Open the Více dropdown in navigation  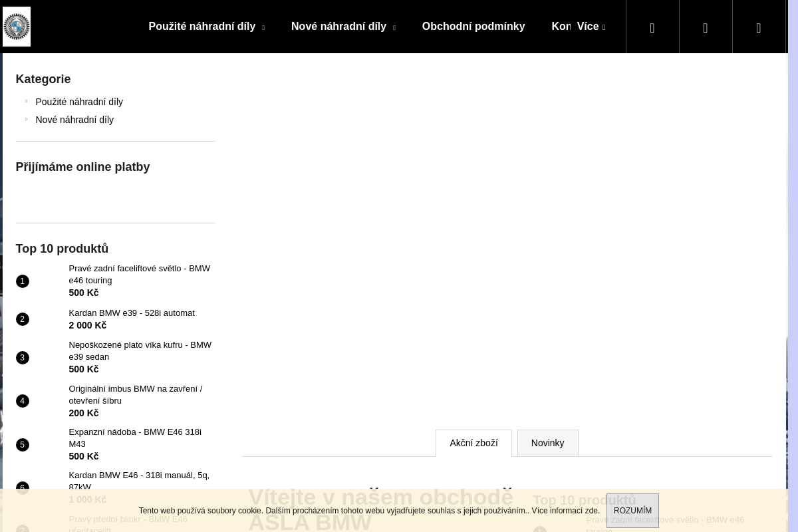click(x=591, y=27)
